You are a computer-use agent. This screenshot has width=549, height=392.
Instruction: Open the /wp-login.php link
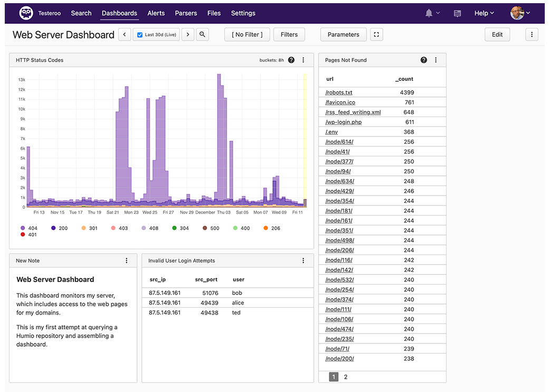(343, 122)
